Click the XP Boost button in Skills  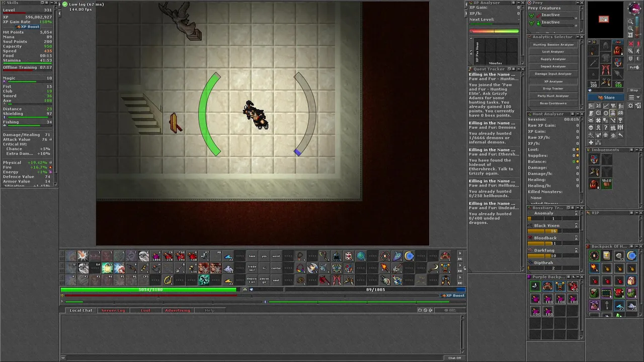coord(29,27)
